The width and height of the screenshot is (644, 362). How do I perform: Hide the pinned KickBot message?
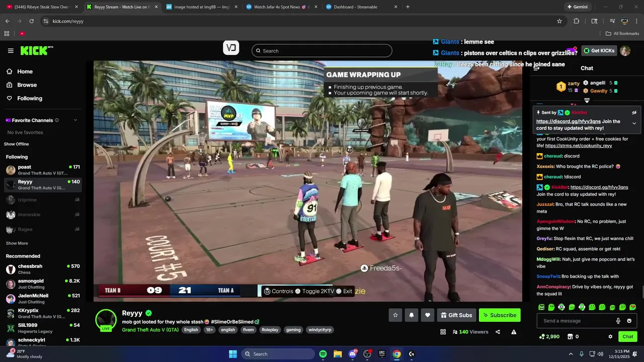tap(634, 113)
